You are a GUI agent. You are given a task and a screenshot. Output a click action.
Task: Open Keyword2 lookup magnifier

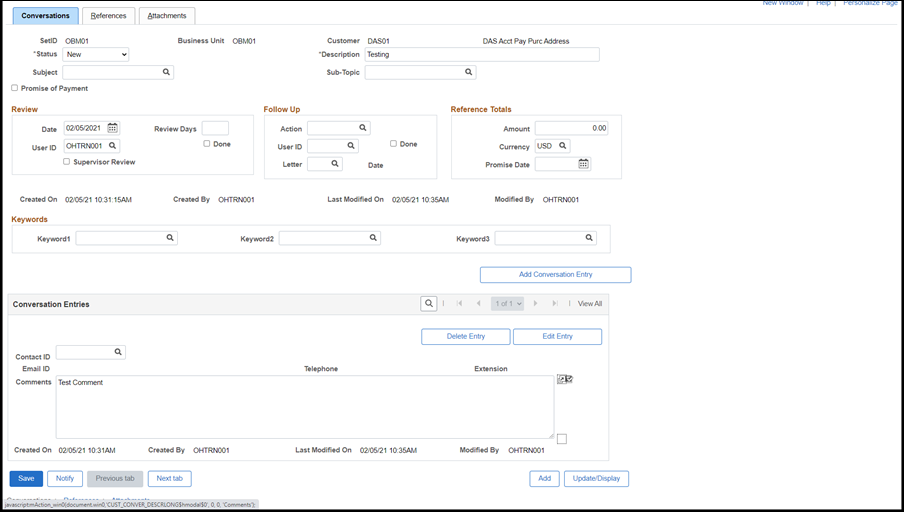[373, 238]
